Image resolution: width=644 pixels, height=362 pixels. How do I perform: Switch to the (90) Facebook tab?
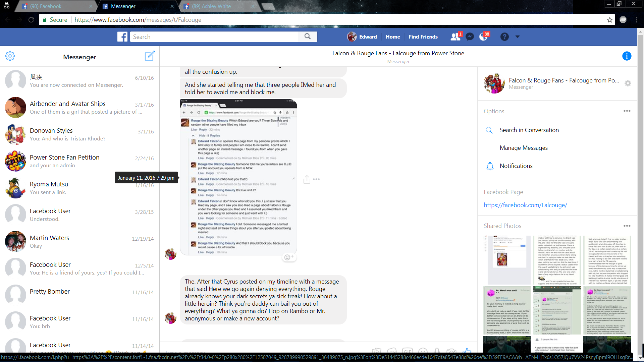tap(55, 6)
